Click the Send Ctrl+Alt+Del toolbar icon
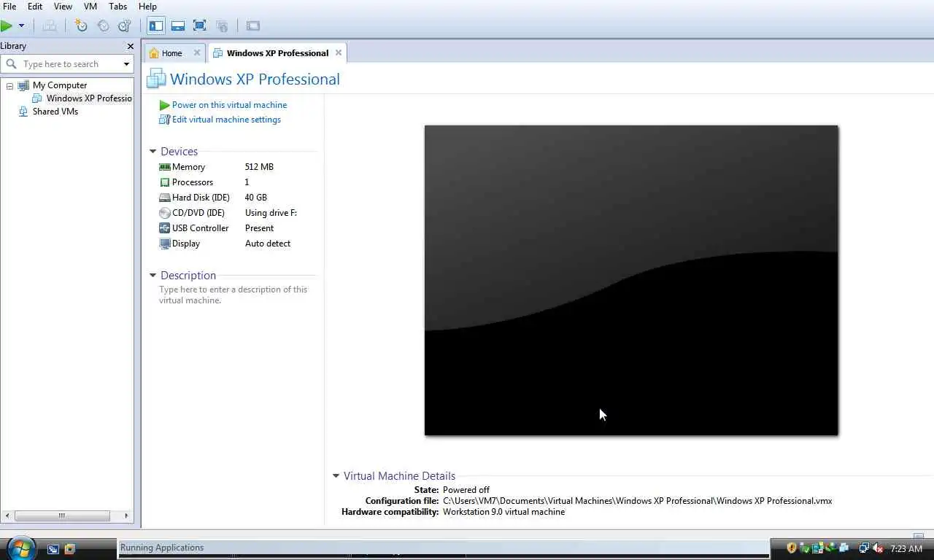 click(50, 26)
